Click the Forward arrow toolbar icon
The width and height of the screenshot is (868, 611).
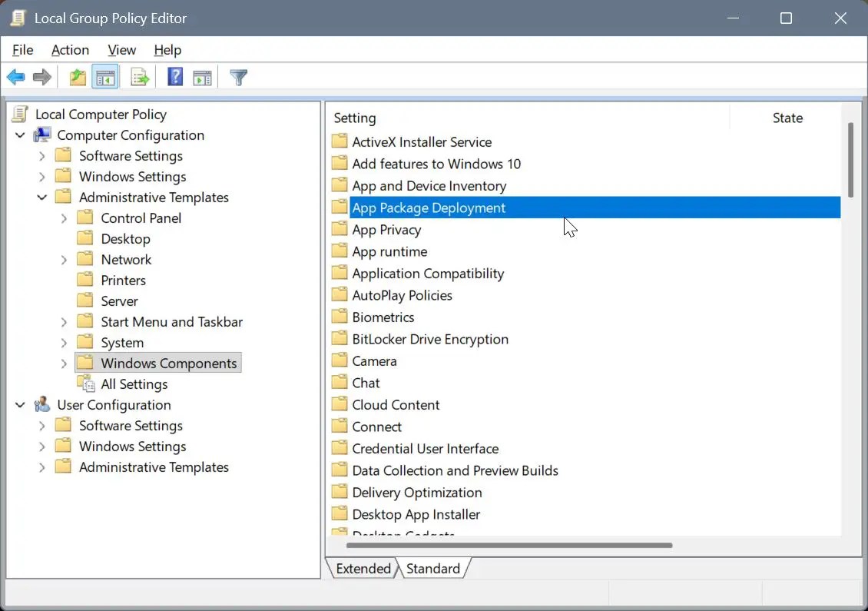pyautogui.click(x=42, y=77)
